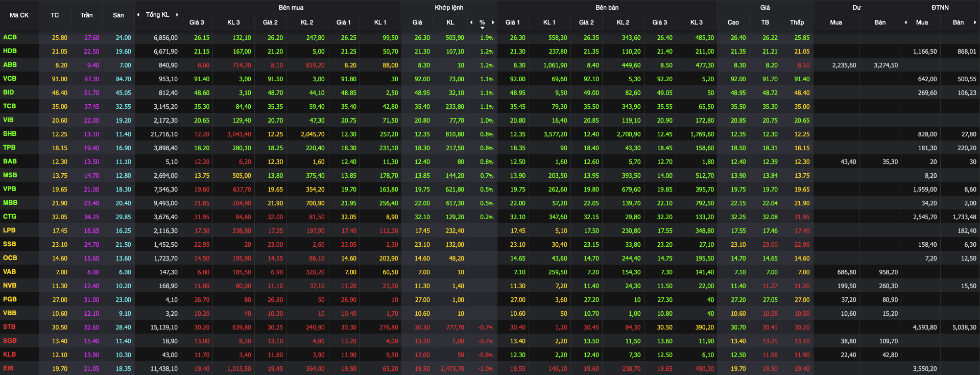The image size is (980, 375).
Task: Open stock symbol TPB
Action: (9, 148)
